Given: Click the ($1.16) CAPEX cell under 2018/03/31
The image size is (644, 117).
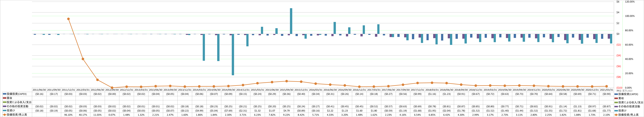Looking at the screenshot, I should 432,94.
